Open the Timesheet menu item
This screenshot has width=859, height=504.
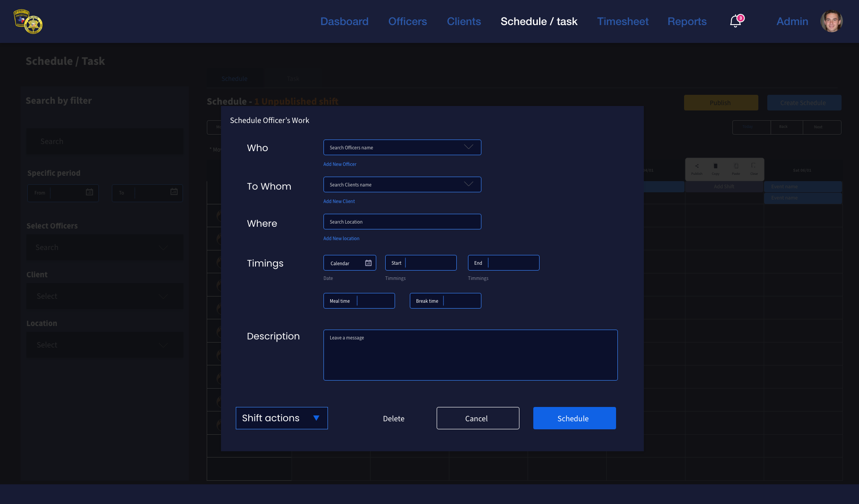(622, 21)
